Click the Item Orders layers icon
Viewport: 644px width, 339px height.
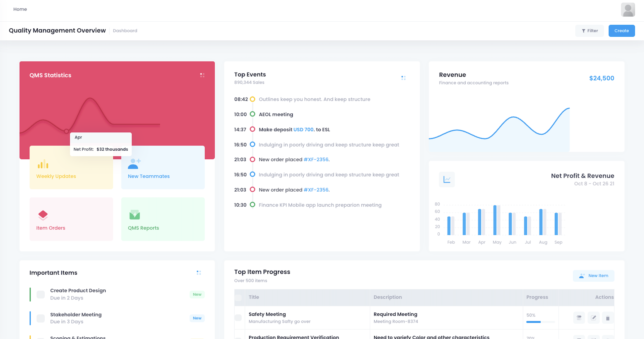(x=43, y=215)
